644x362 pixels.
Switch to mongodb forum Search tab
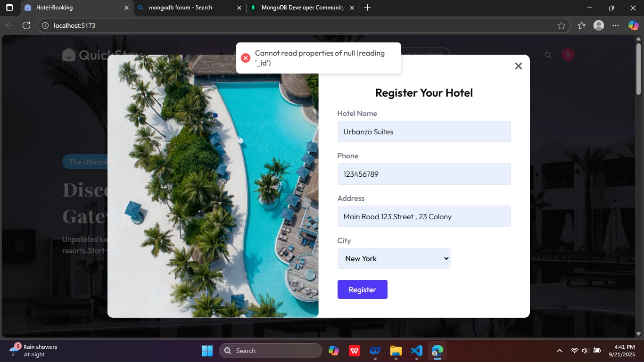pos(189,8)
